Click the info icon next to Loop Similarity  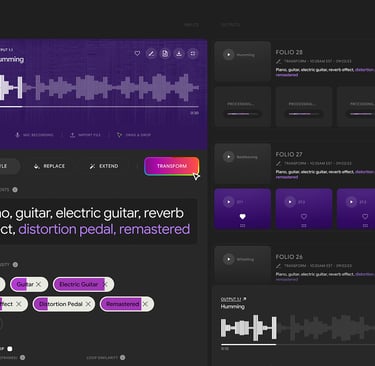(x=123, y=357)
